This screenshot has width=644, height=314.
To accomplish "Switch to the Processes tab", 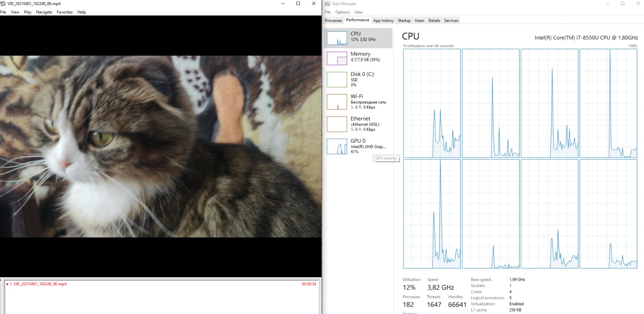I will tap(333, 21).
